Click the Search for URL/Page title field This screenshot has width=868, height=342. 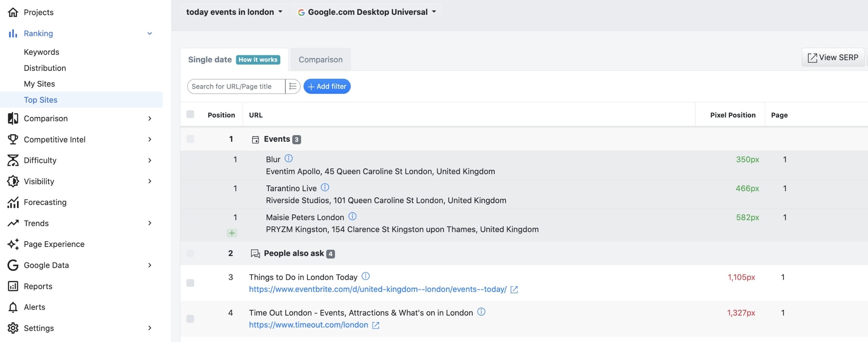tap(237, 86)
